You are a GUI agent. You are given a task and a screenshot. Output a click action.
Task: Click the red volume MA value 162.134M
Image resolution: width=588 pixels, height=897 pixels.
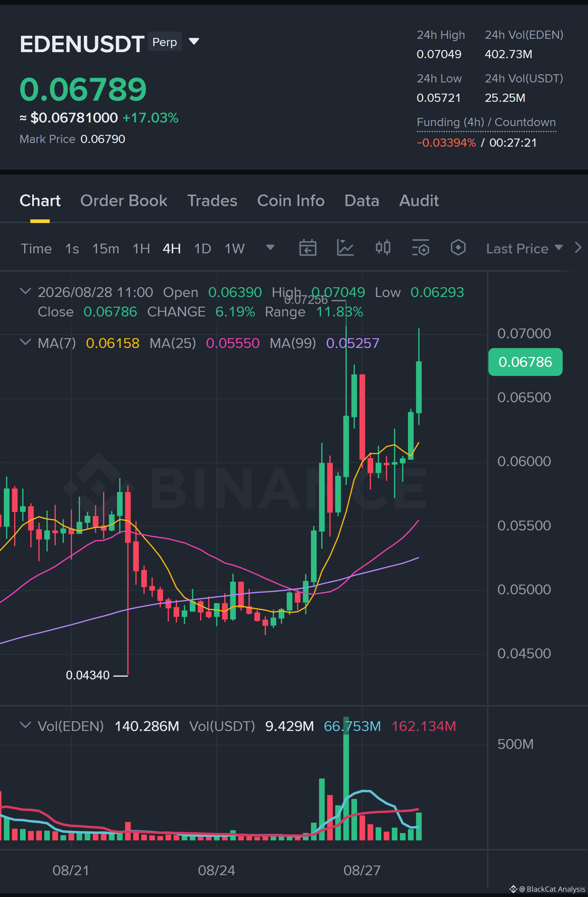click(424, 726)
